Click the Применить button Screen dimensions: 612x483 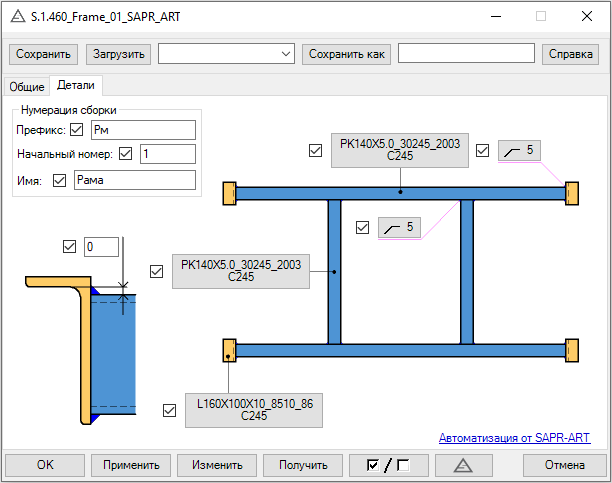pos(131,465)
